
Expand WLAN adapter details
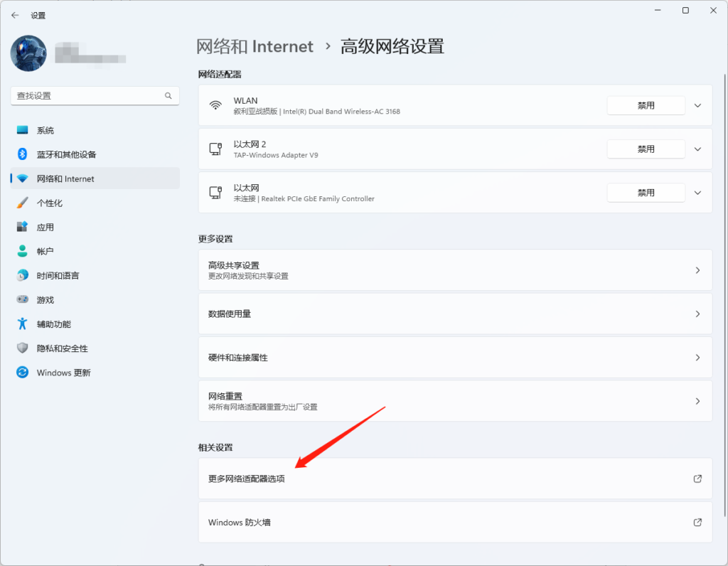point(697,105)
